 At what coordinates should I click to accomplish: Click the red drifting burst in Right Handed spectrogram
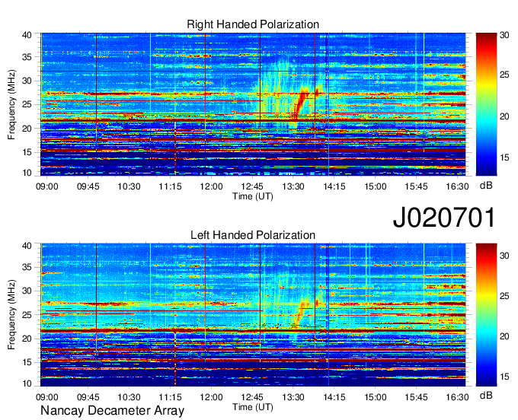(302, 104)
